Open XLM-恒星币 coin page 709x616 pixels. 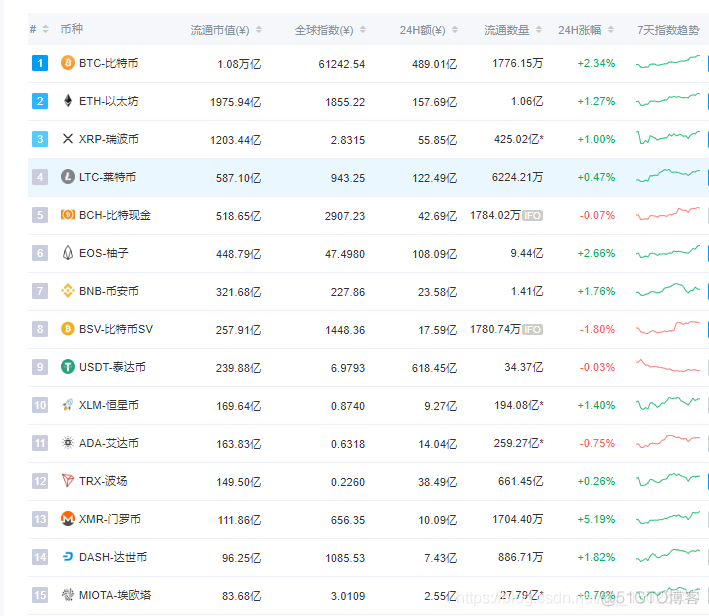(x=109, y=405)
